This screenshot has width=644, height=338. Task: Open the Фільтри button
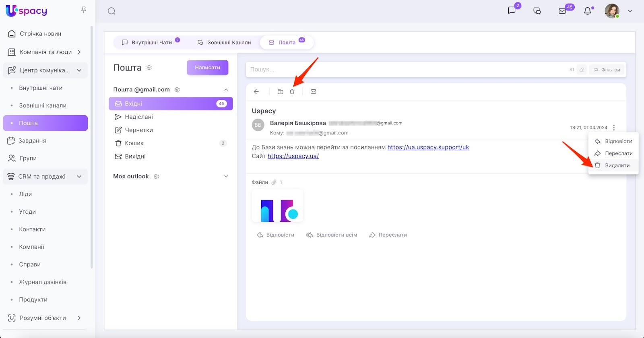click(607, 70)
